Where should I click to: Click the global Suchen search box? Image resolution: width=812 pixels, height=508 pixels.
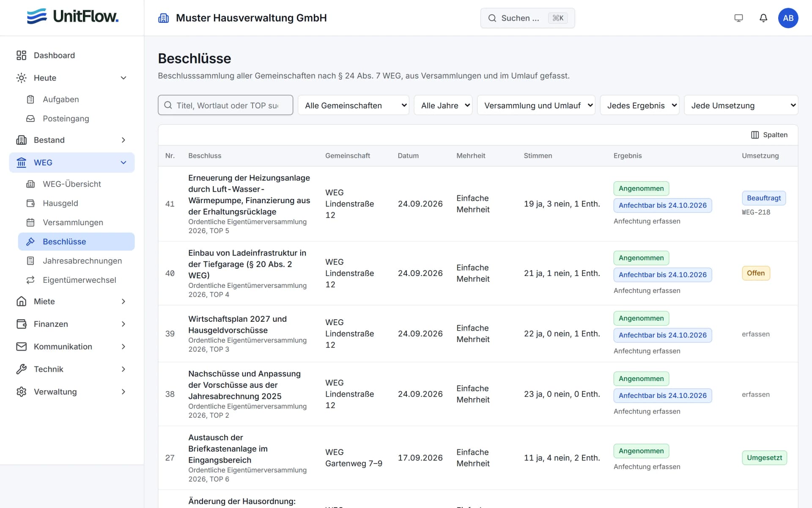(x=527, y=18)
